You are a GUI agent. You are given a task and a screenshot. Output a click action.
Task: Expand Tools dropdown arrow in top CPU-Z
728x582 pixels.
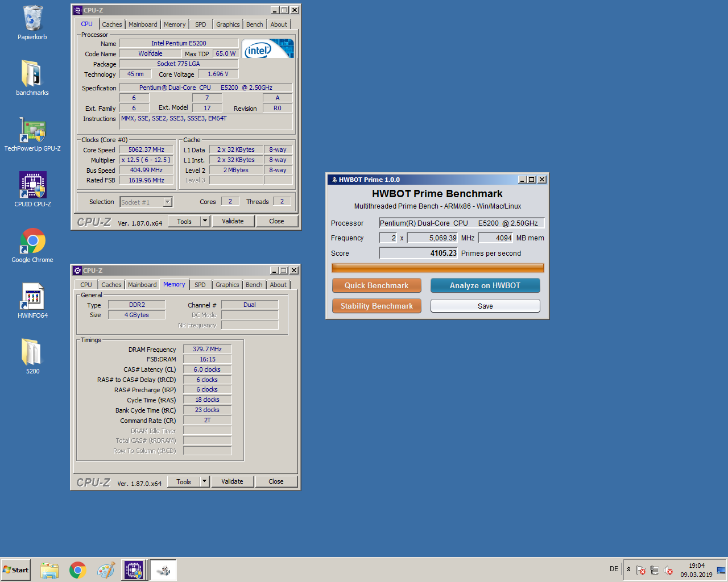coord(205,222)
